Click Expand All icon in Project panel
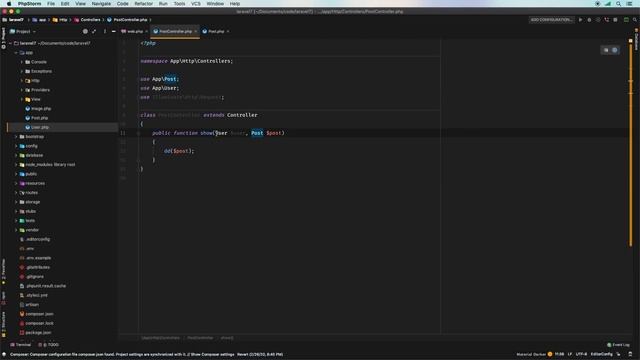 tap(94, 31)
